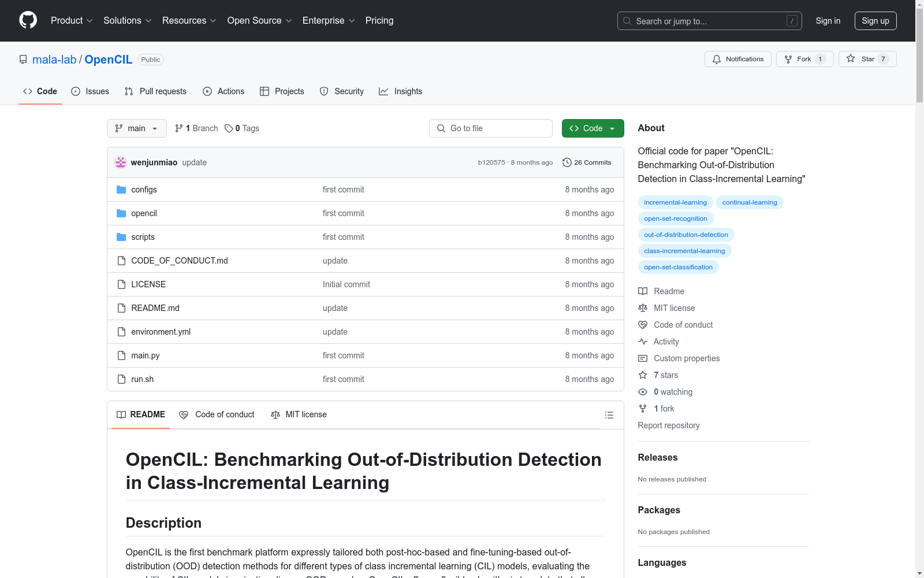Click the LICENSE file icon
The image size is (924, 578).
pos(121,284)
